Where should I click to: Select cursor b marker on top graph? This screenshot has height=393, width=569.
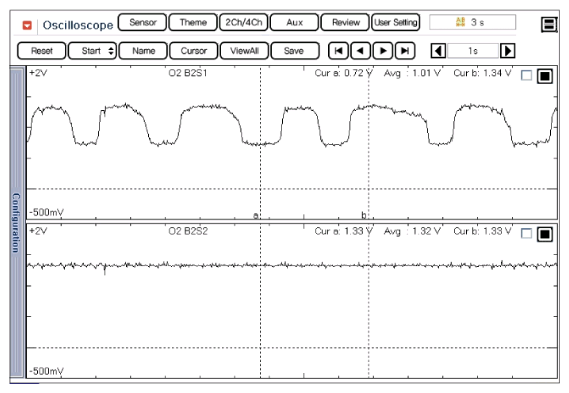pos(364,215)
